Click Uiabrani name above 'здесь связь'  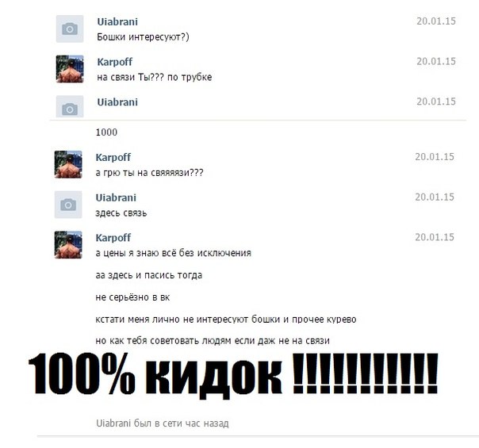(116, 197)
